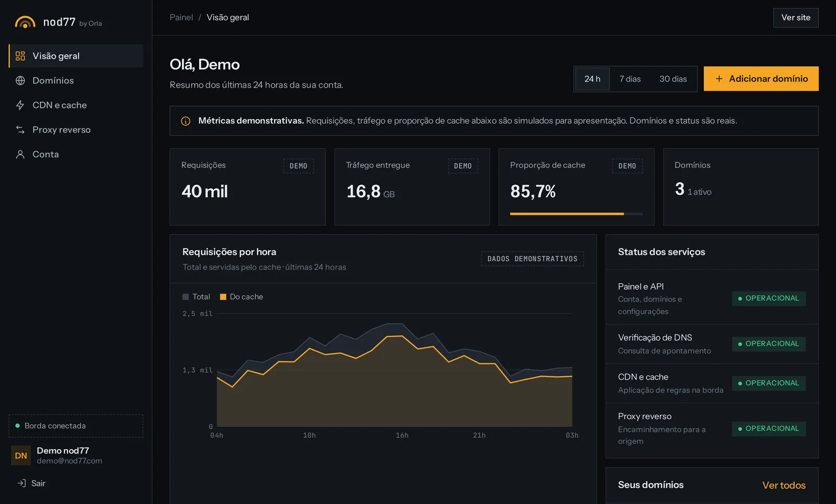This screenshot has width=836, height=504.
Task: Open the Ver todos domains link
Action: pyautogui.click(x=784, y=485)
